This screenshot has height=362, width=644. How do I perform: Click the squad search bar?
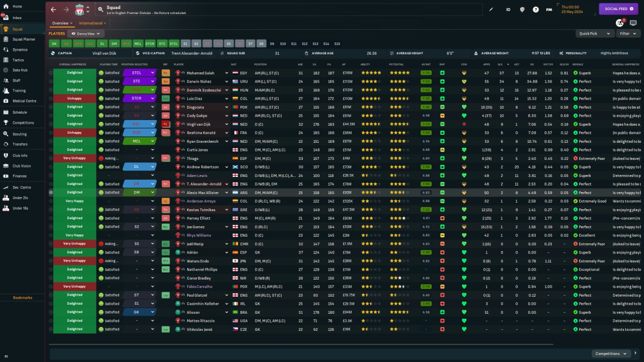(288, 10)
